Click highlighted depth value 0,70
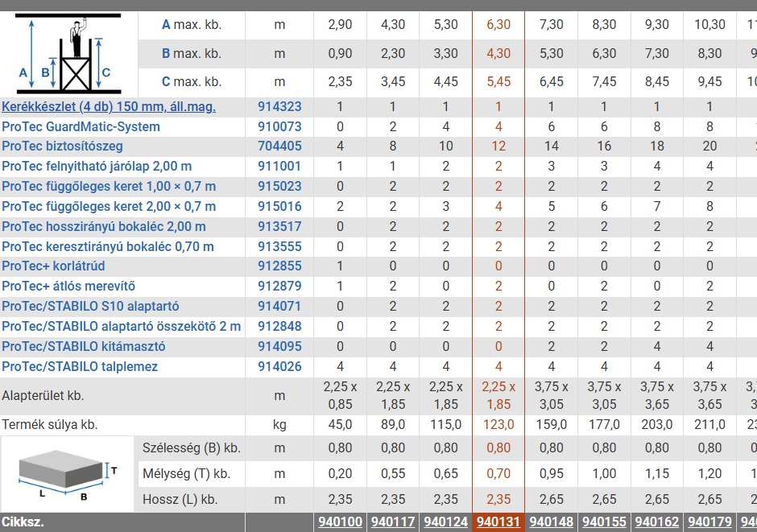This screenshot has height=532, width=757. point(498,474)
